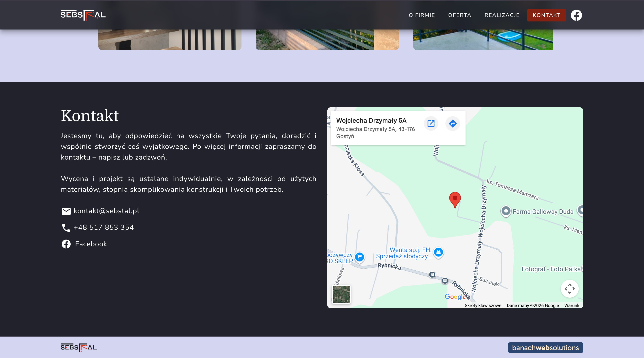
Task: Click the Wenta sp.j. shopping bag marker
Action: click(439, 252)
